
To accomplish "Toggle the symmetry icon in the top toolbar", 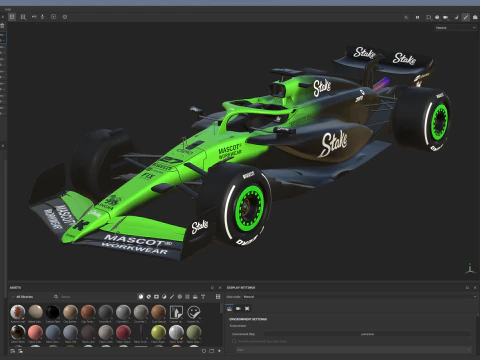I will pyautogui.click(x=34, y=17).
